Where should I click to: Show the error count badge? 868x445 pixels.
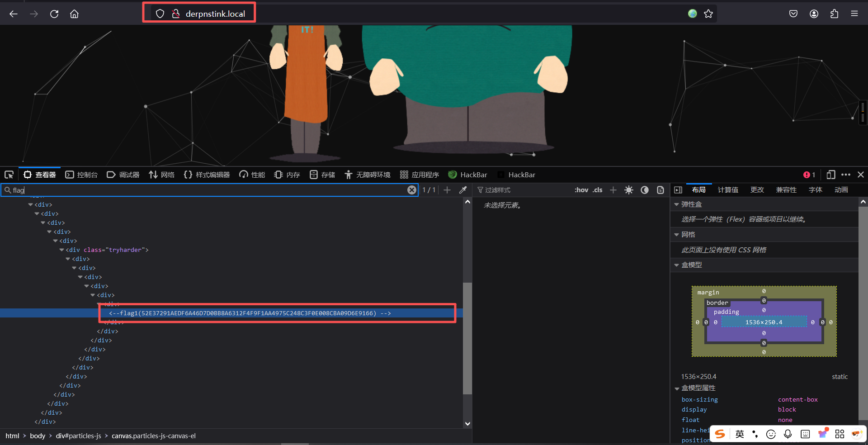809,175
